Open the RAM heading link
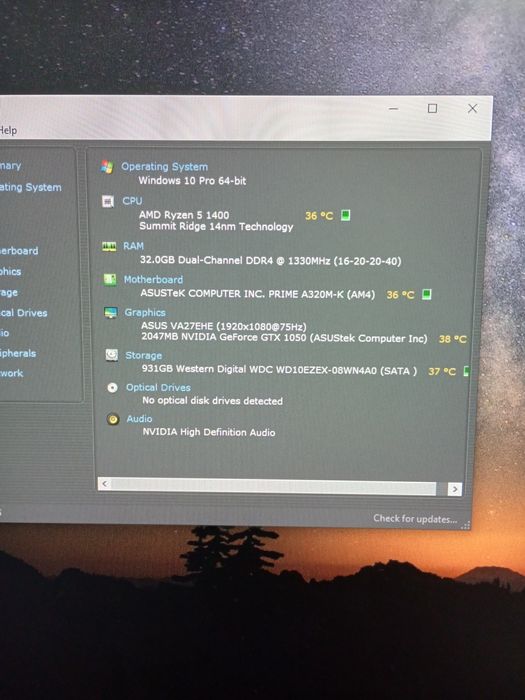Viewport: 525px width, 700px height. [x=133, y=246]
